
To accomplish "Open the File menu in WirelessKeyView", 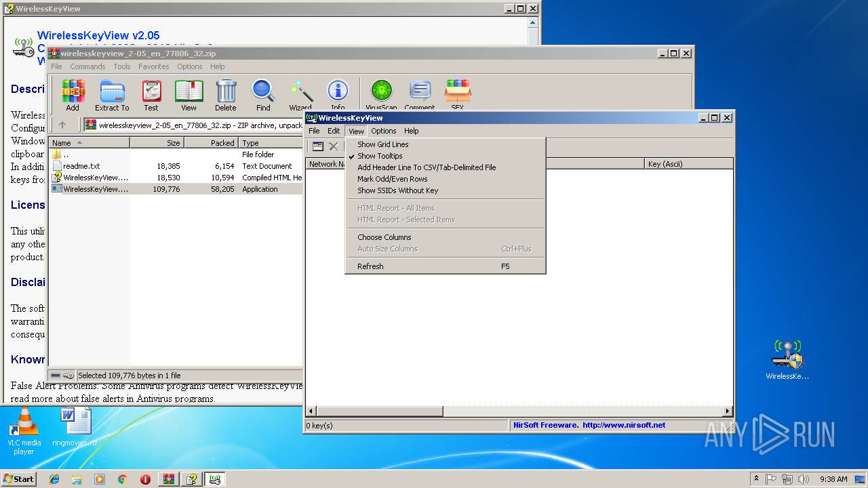I will (x=314, y=131).
